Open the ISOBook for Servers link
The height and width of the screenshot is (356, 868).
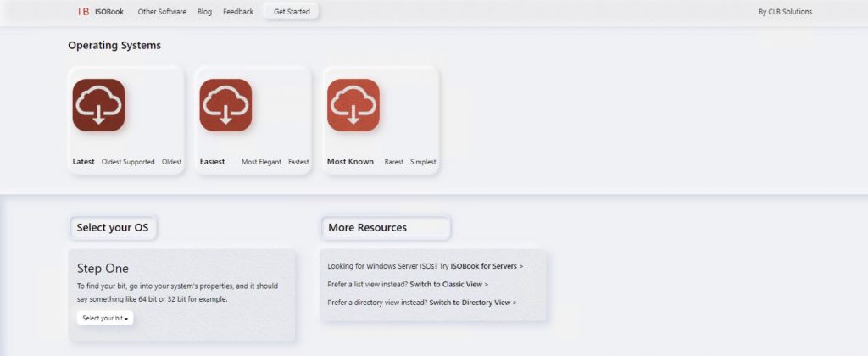[x=487, y=266]
